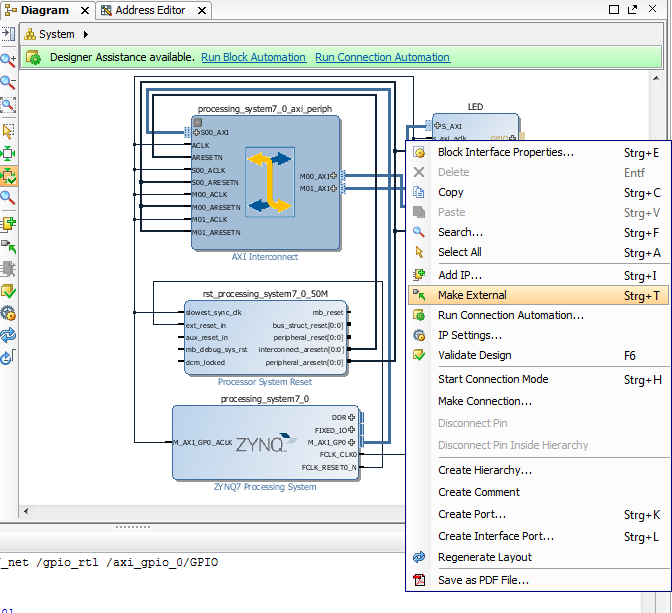Image resolution: width=672 pixels, height=613 pixels.
Task: Switch to the Address Editor tab
Action: 150,10
